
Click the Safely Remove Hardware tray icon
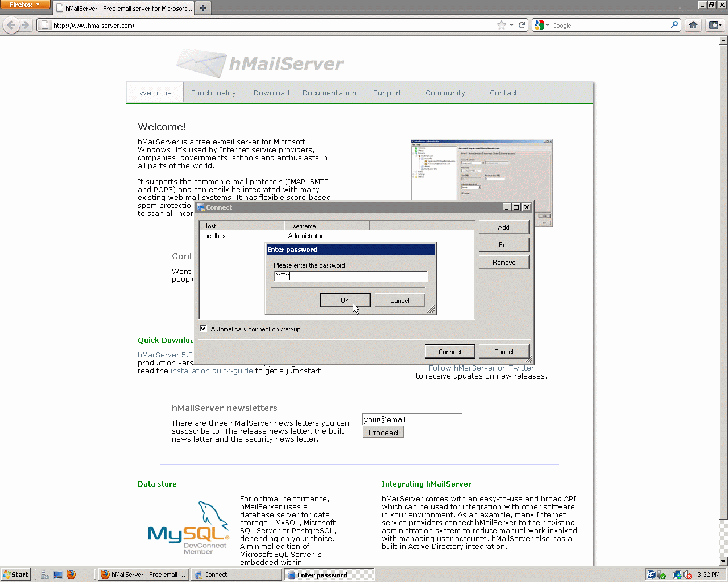click(661, 575)
